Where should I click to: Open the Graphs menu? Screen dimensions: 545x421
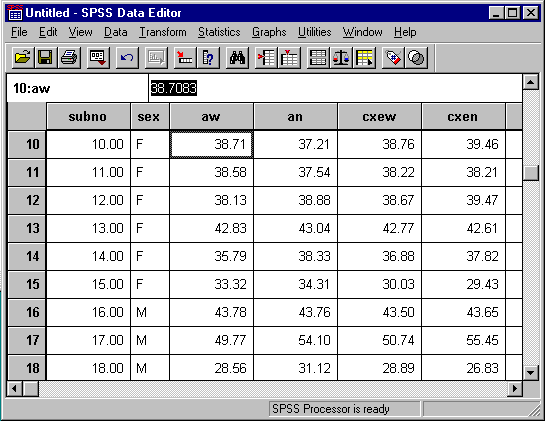(269, 32)
